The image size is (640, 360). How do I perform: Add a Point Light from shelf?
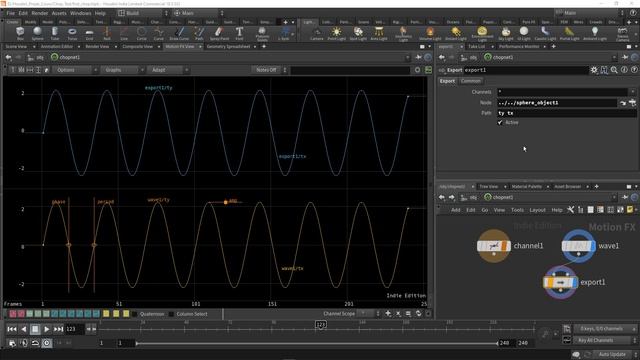[336, 33]
